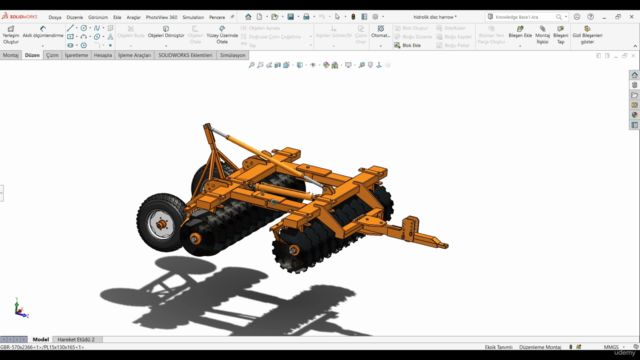The height and width of the screenshot is (360, 640).
Task: Click the Print icon in top toolbar
Action: (306, 17)
